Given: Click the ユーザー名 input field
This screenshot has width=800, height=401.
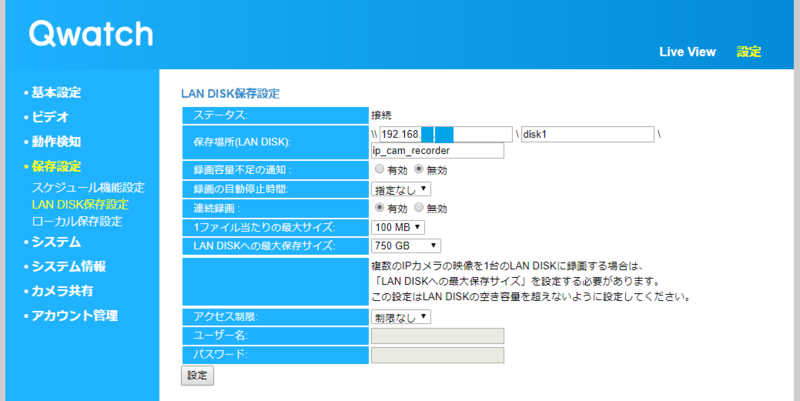Looking at the screenshot, I should (437, 336).
